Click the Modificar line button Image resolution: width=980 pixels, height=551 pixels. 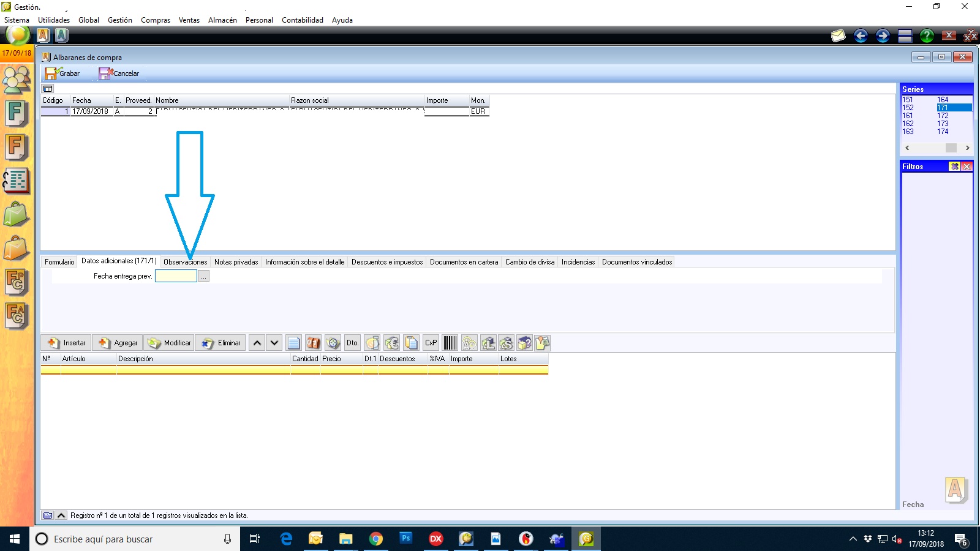point(169,343)
